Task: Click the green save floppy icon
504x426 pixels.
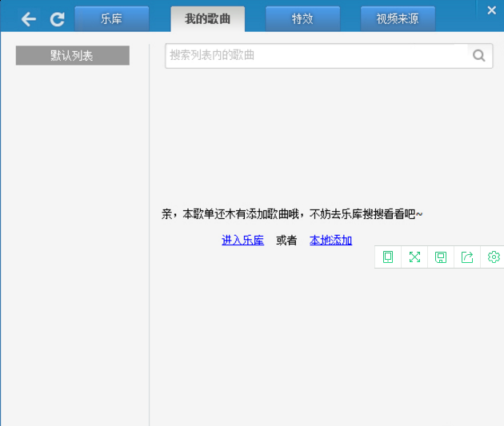Action: click(441, 257)
